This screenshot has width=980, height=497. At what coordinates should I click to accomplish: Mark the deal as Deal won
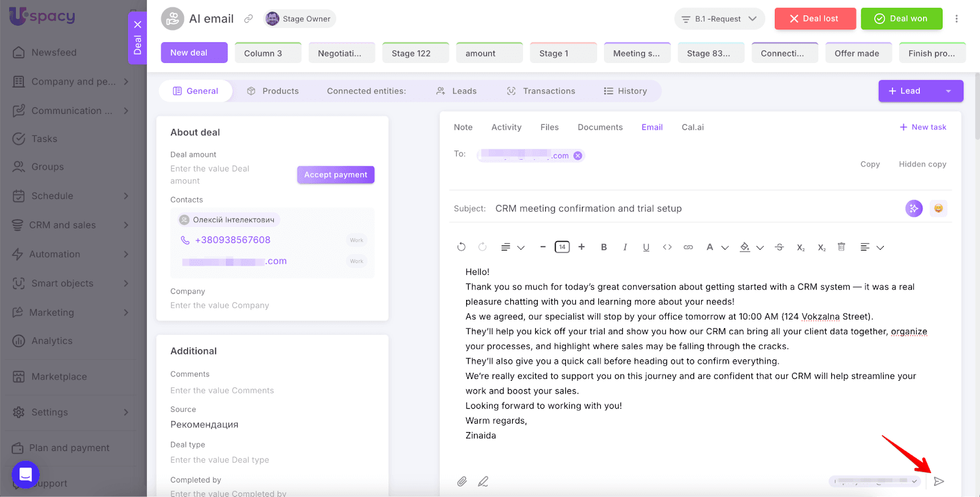(901, 19)
